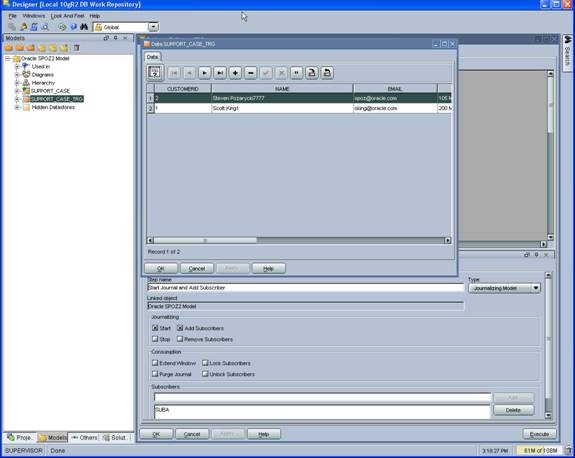The image size is (575, 458).
Task: Click the X cancel edit toolbar button
Action: tap(281, 73)
